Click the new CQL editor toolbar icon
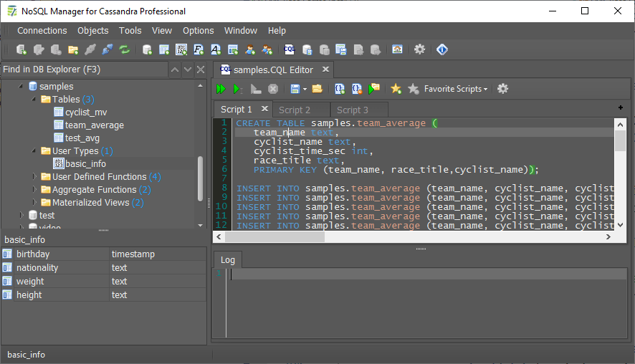635x364 pixels. [x=289, y=49]
